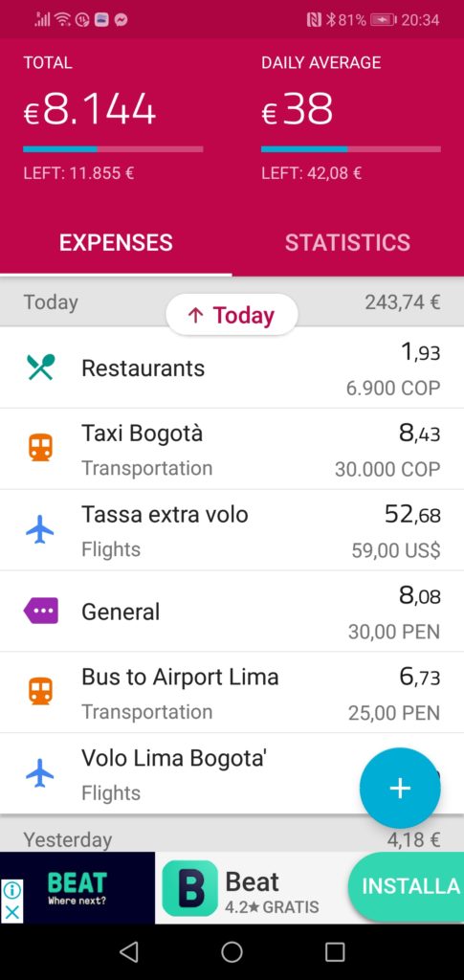The image size is (464, 980).
Task: Close the Beat ad with X icon
Action: pyautogui.click(x=11, y=912)
